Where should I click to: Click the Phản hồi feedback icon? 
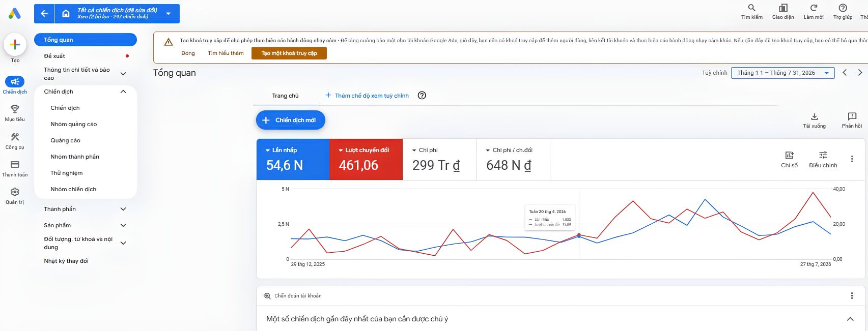pyautogui.click(x=852, y=116)
